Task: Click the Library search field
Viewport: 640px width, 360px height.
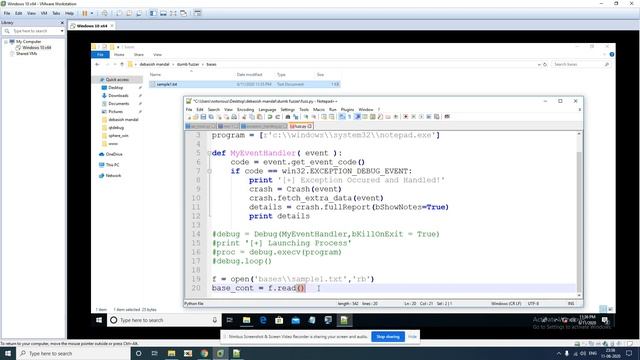Action: pos(33,31)
